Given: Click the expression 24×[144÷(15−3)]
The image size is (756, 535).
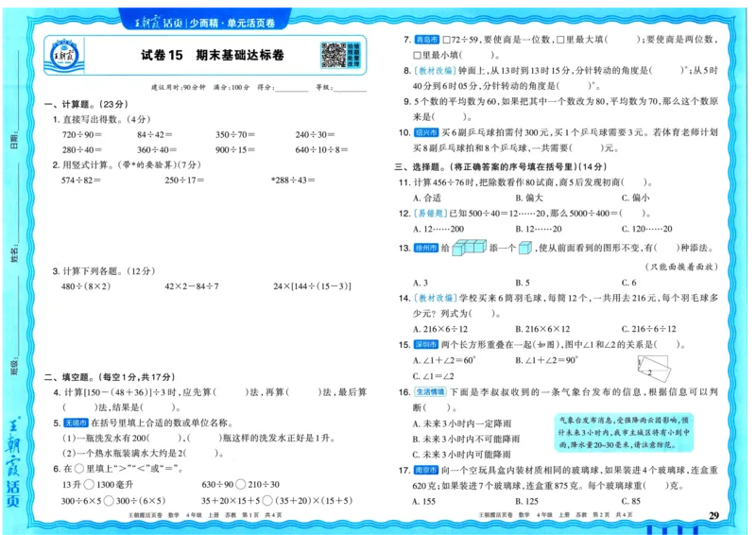Looking at the screenshot, I should click(x=313, y=286).
